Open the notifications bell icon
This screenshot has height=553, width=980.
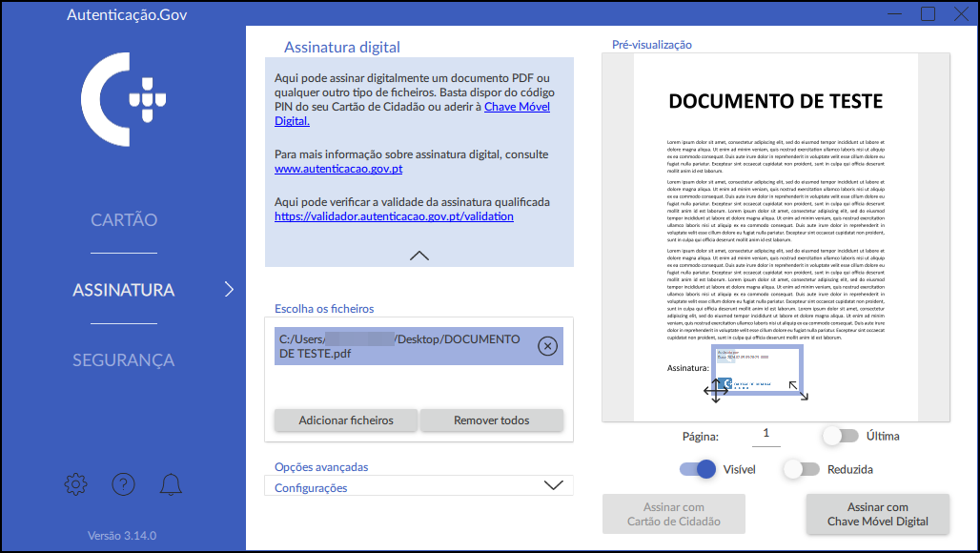[x=171, y=484]
